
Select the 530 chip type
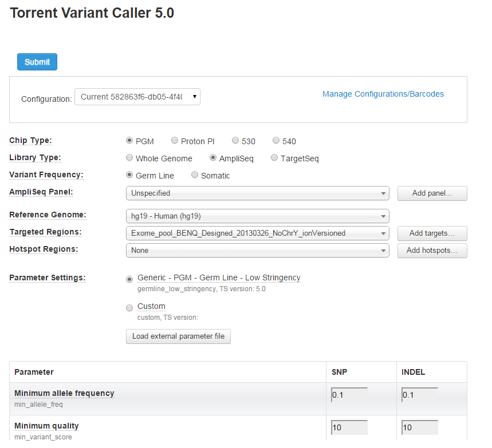(x=235, y=140)
